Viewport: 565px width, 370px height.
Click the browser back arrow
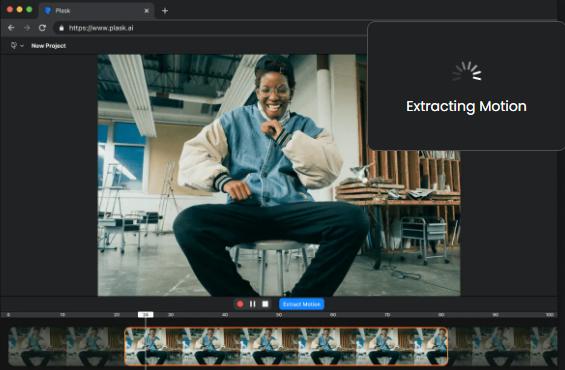coord(11,28)
